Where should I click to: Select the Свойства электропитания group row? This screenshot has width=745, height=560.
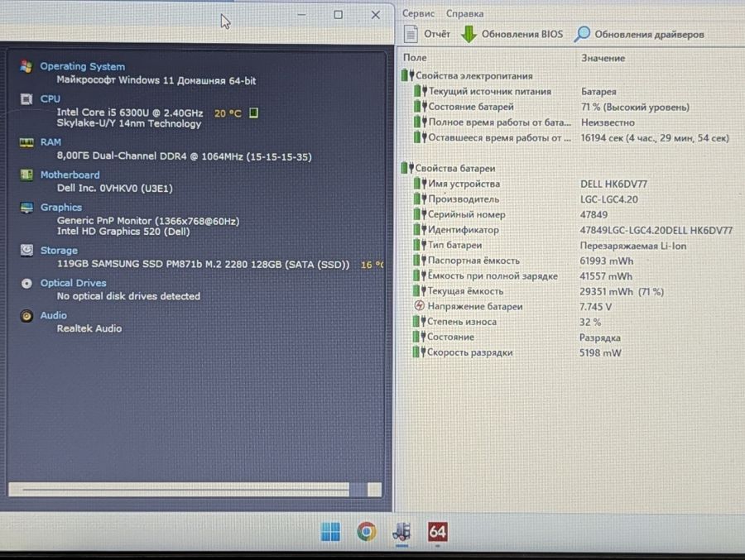point(467,75)
